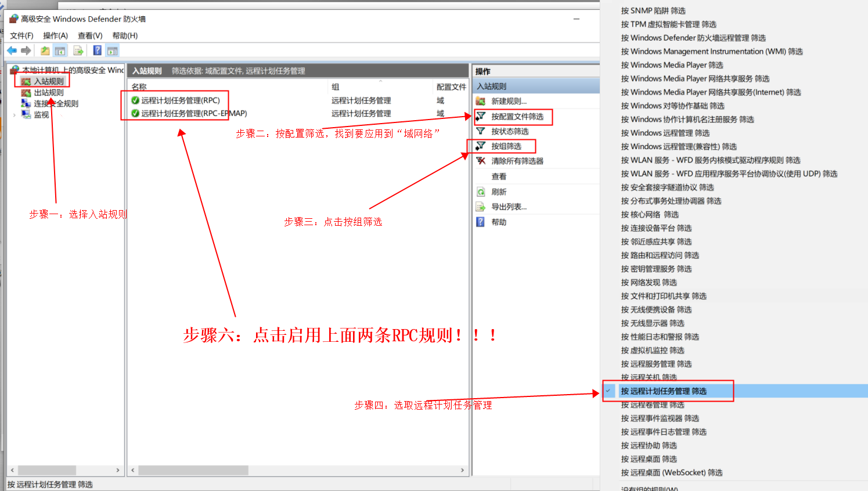Viewport: 868px width, 491px height.
Task: Click the right scroll arrow of rules list
Action: coord(462,470)
